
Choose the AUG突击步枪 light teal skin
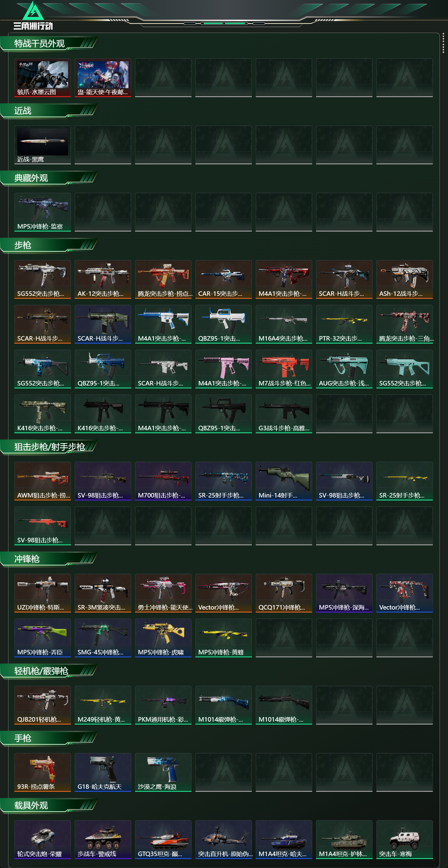pyautogui.click(x=344, y=369)
